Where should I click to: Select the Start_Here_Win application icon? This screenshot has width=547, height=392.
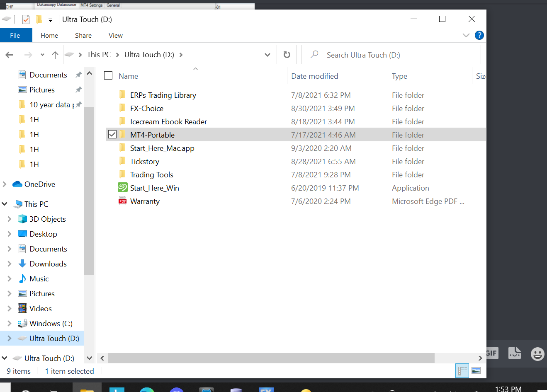[x=123, y=188]
